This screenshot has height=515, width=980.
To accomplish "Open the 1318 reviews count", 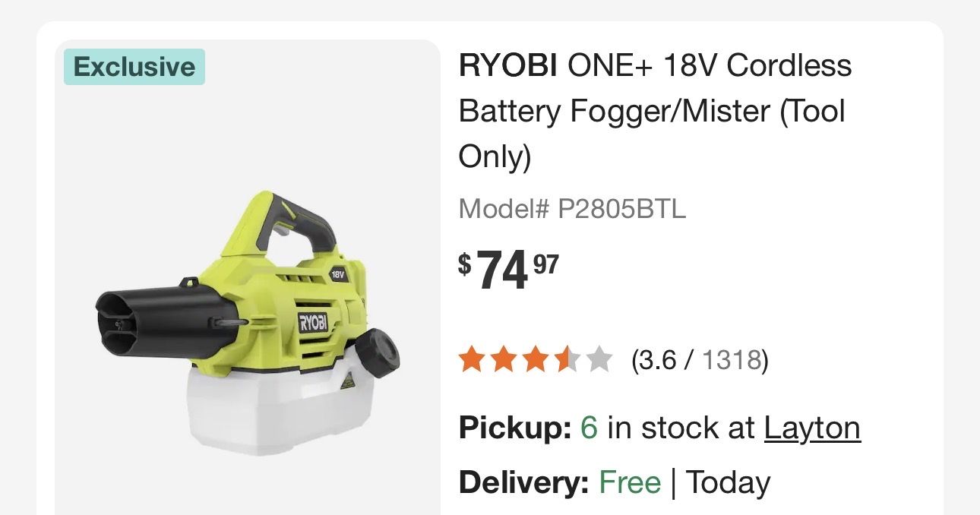I will pyautogui.click(x=731, y=360).
